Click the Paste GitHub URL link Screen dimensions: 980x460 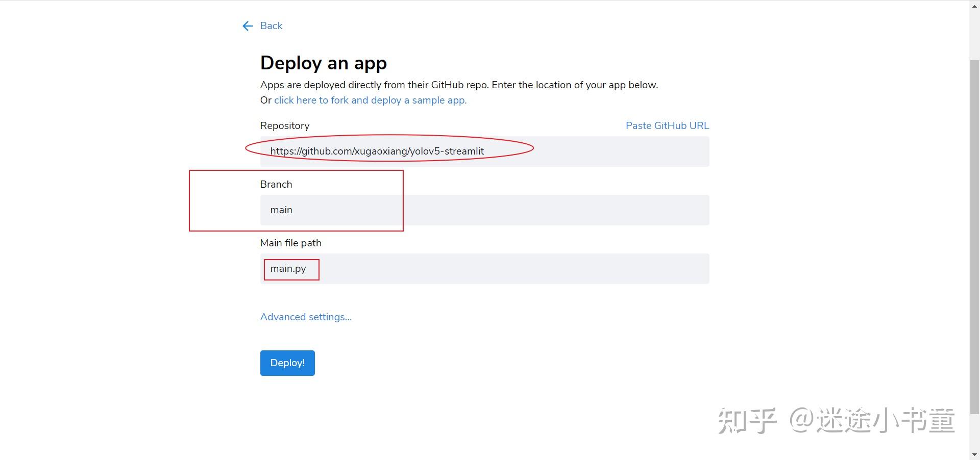coord(667,126)
